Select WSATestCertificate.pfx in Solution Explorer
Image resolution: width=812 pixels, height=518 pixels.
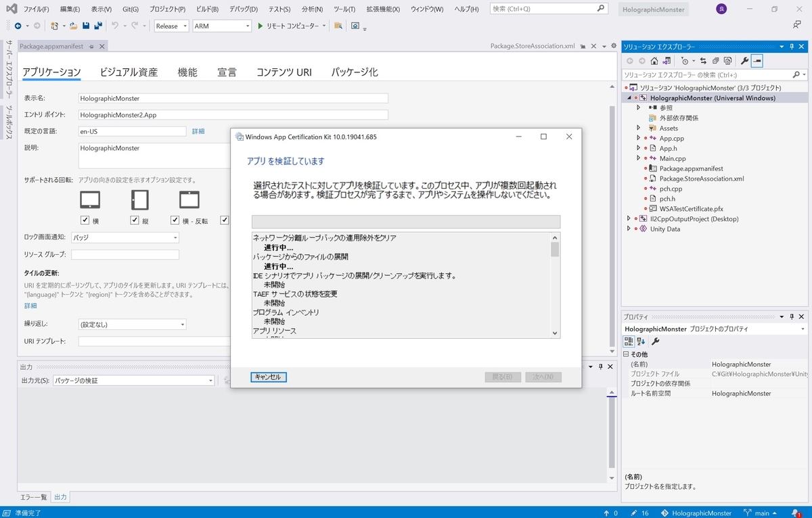[x=691, y=209]
